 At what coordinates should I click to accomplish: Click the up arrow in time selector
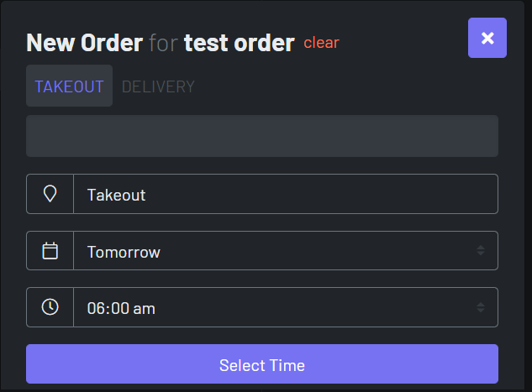point(481,304)
